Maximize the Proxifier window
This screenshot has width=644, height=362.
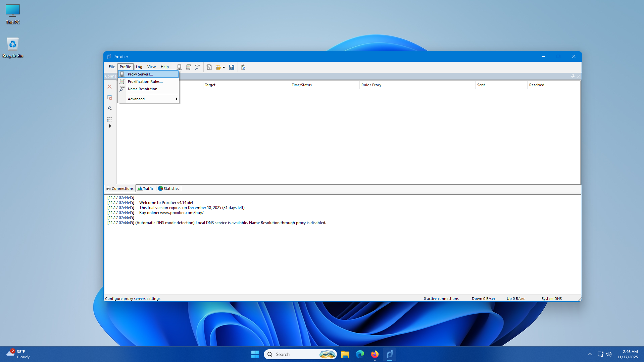point(558,56)
